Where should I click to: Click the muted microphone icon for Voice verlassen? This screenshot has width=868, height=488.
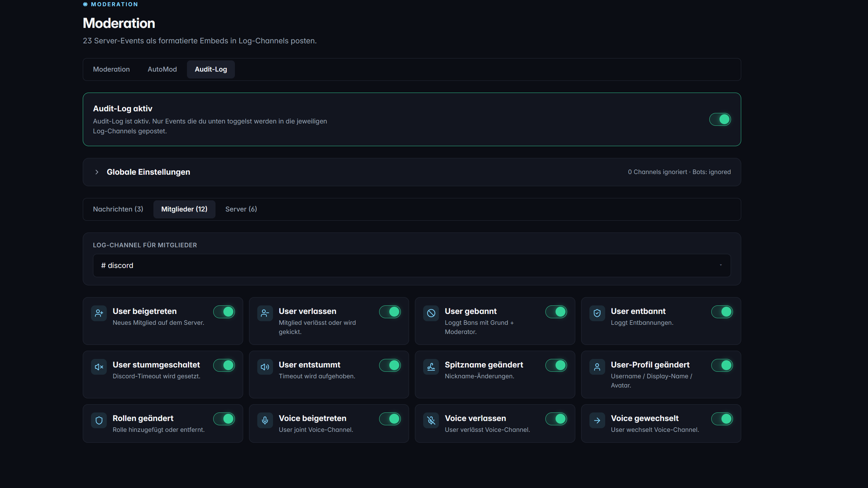pos(431,420)
